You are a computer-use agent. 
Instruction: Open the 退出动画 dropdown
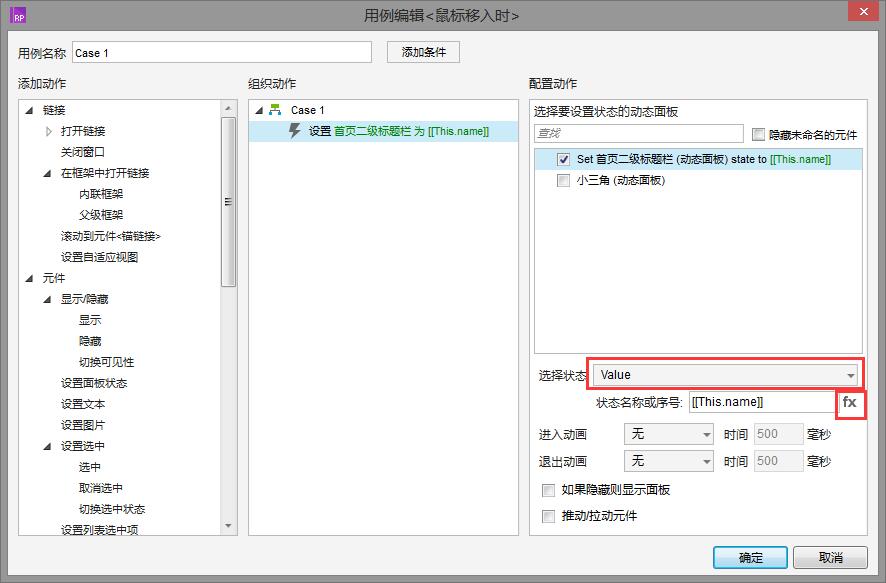[669, 461]
